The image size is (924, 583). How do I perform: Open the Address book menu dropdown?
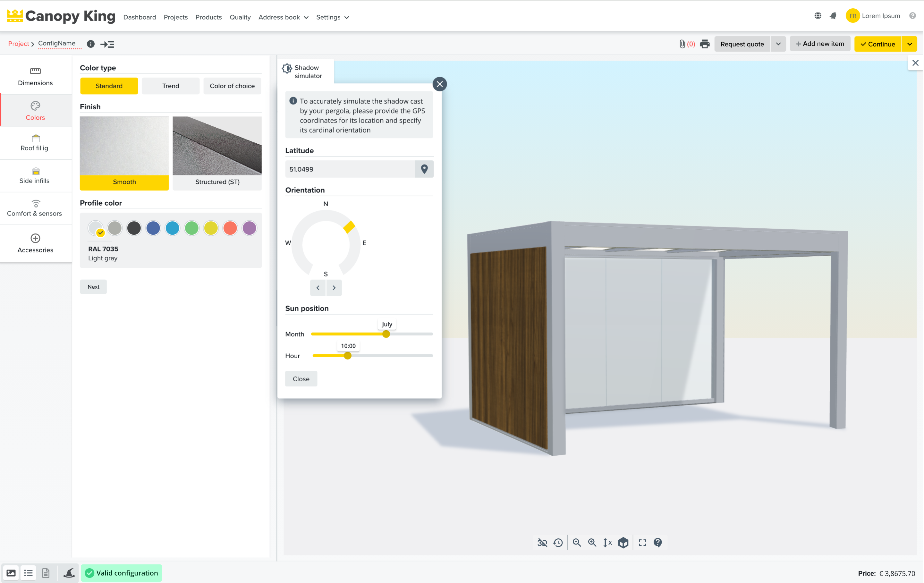(283, 17)
